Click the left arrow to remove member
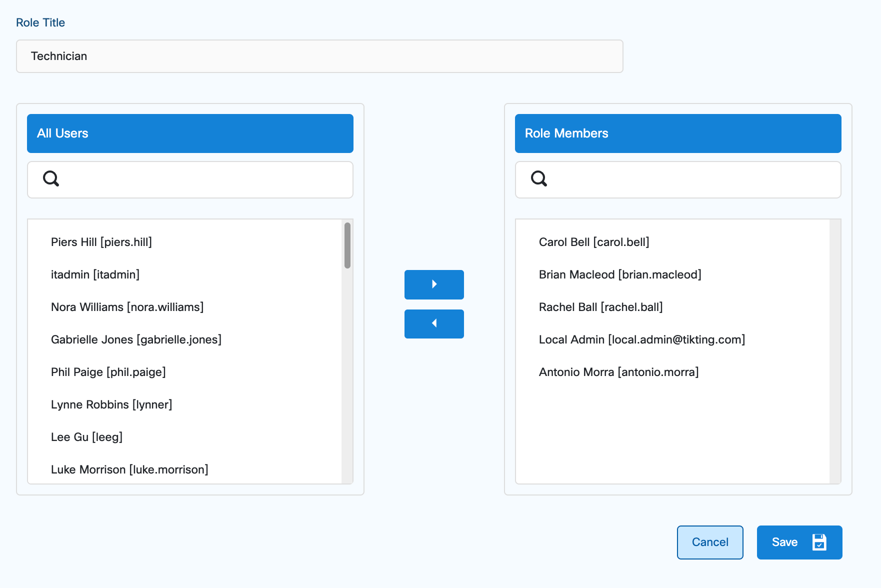Viewport: 881px width, 588px height. coord(434,323)
